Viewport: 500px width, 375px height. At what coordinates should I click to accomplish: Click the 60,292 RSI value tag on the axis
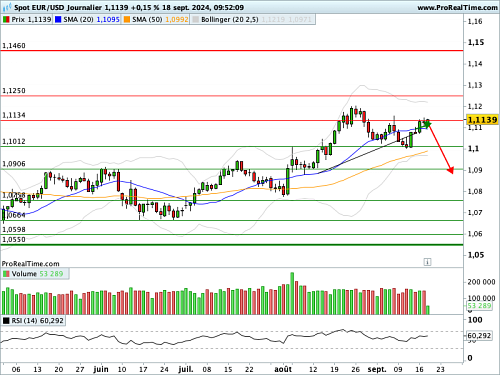[x=479, y=335]
